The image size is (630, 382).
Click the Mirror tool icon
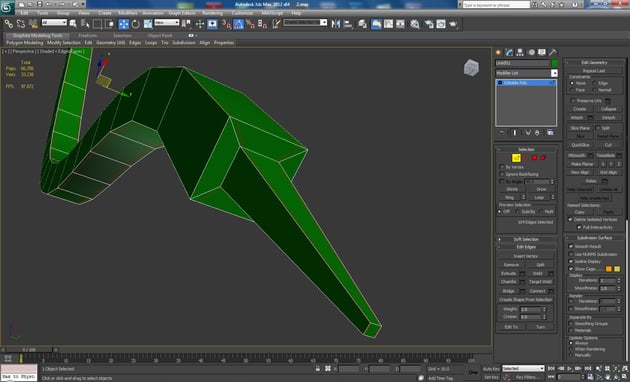point(335,24)
